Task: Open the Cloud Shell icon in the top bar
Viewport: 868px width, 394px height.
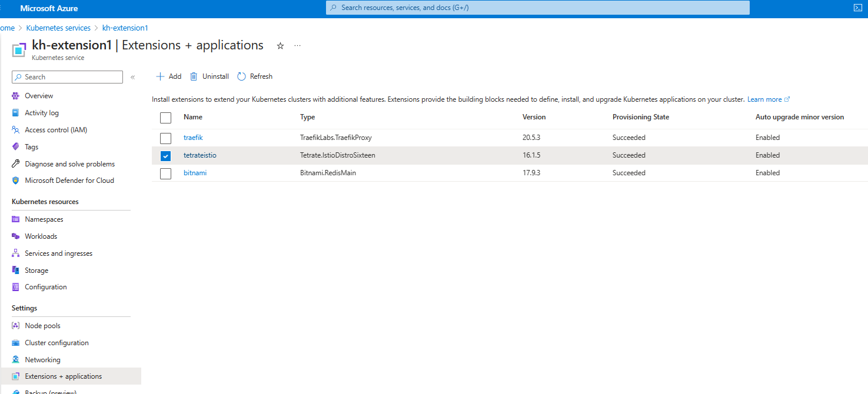Action: (x=857, y=8)
